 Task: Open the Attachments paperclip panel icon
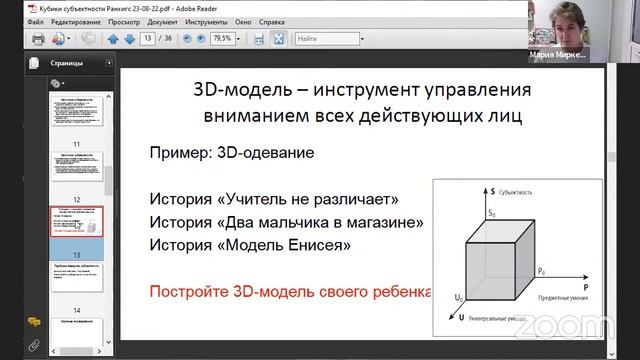pos(34,346)
